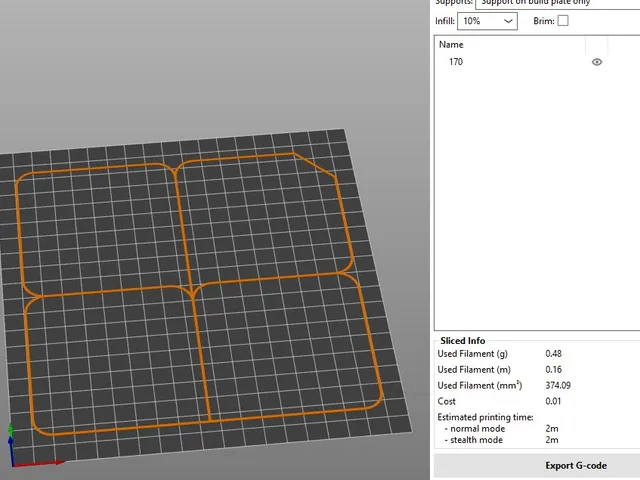Open the Infill 10% dropdown
Image resolution: width=640 pixels, height=480 pixels.
[487, 21]
